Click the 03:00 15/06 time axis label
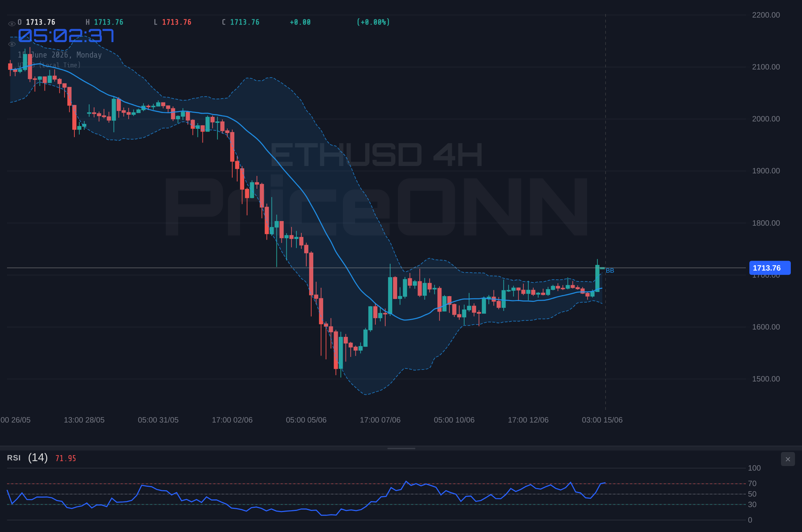Image resolution: width=802 pixels, height=532 pixels. [x=602, y=420]
